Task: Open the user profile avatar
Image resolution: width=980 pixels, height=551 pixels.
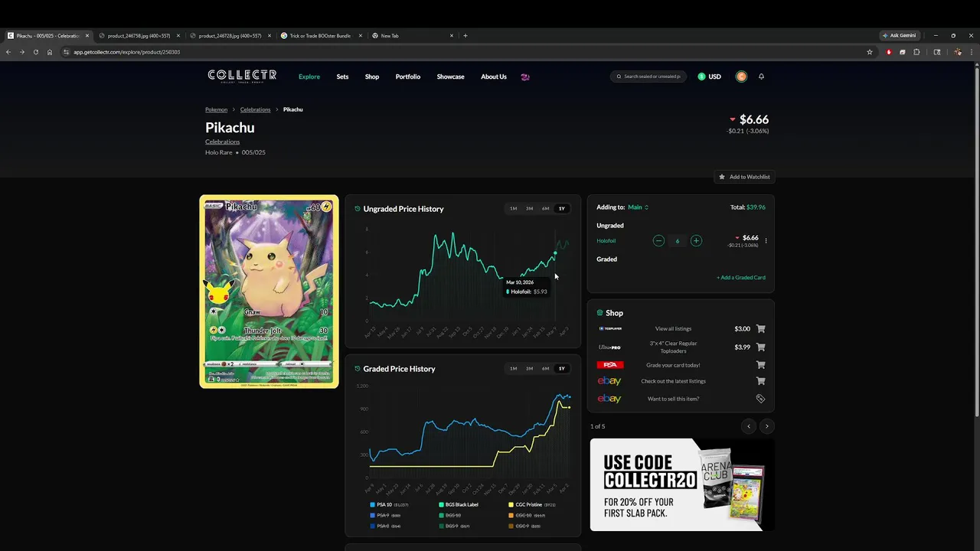Action: pyautogui.click(x=741, y=77)
